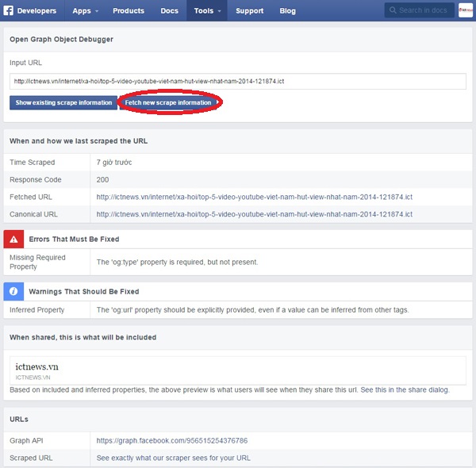This screenshot has height=468, width=476.
Task: Open the Tools dropdown menu
Action: click(x=207, y=10)
